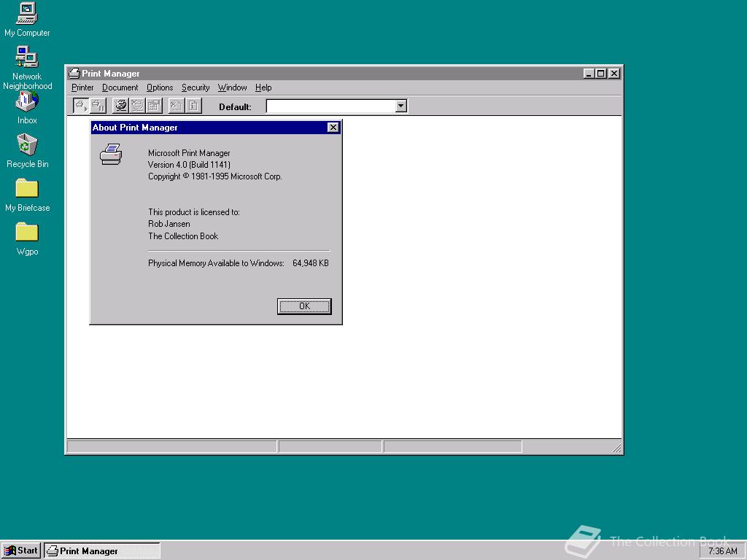The width and height of the screenshot is (747, 560).
Task: Open the Printer menu
Action: (82, 87)
